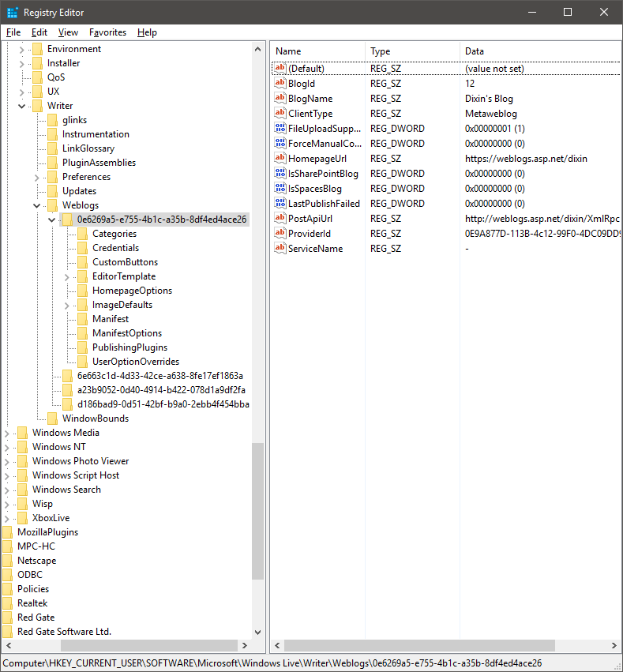623x672 pixels.
Task: Click the CustomButtons folder icon
Action: (82, 262)
